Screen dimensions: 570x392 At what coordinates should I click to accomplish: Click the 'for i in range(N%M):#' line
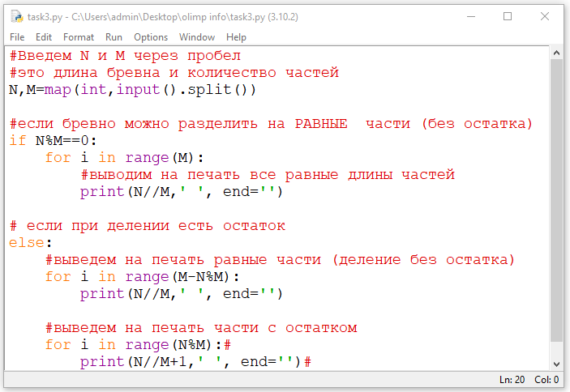pos(137,344)
